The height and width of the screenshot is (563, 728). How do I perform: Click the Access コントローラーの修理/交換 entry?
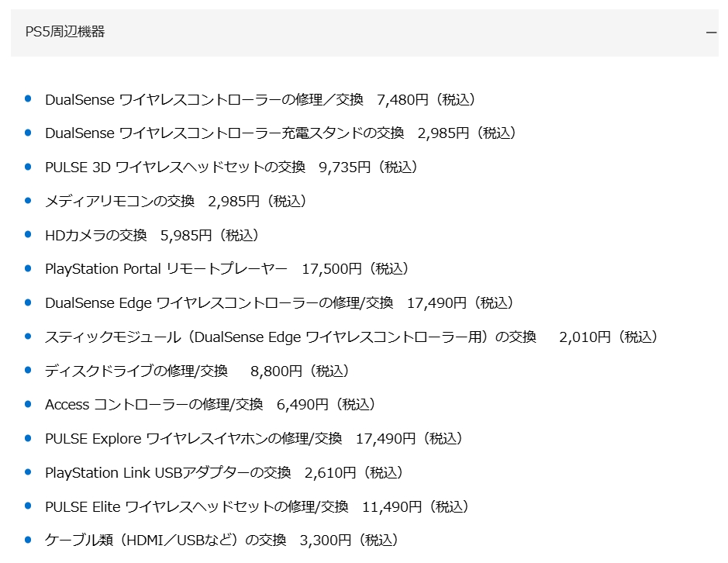pos(154,405)
